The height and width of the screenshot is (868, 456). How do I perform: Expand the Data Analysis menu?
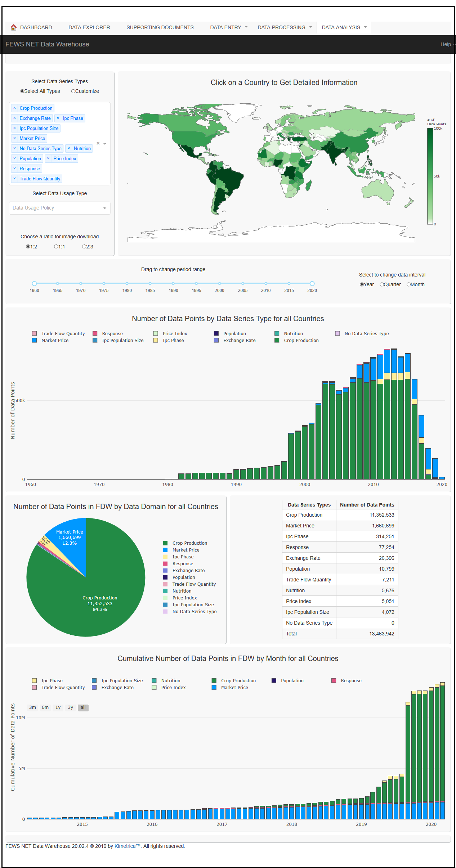[344, 27]
